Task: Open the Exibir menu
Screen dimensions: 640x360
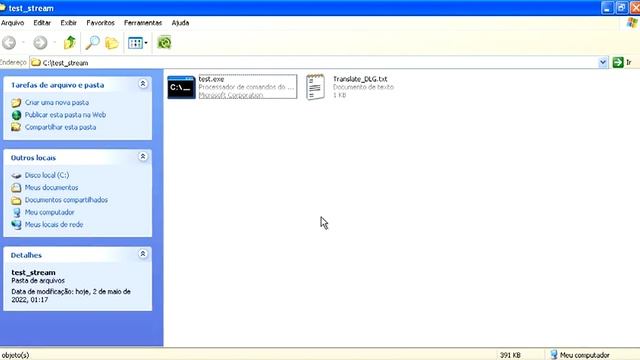Action: (x=69, y=23)
